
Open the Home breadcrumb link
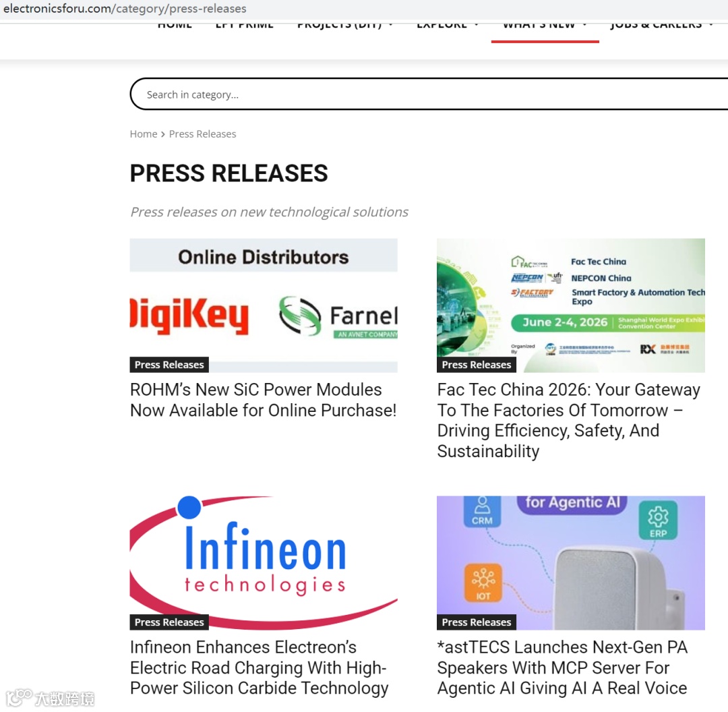pos(144,133)
